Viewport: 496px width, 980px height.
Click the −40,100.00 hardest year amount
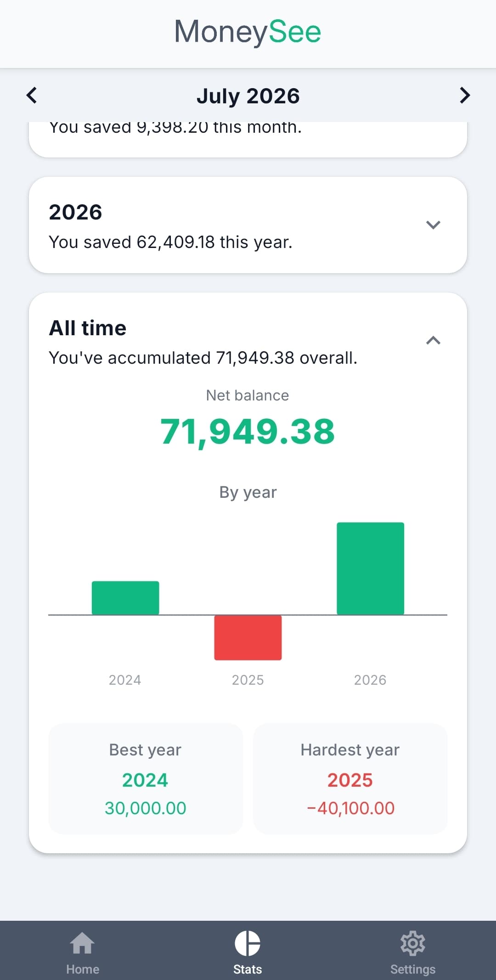[x=350, y=808]
